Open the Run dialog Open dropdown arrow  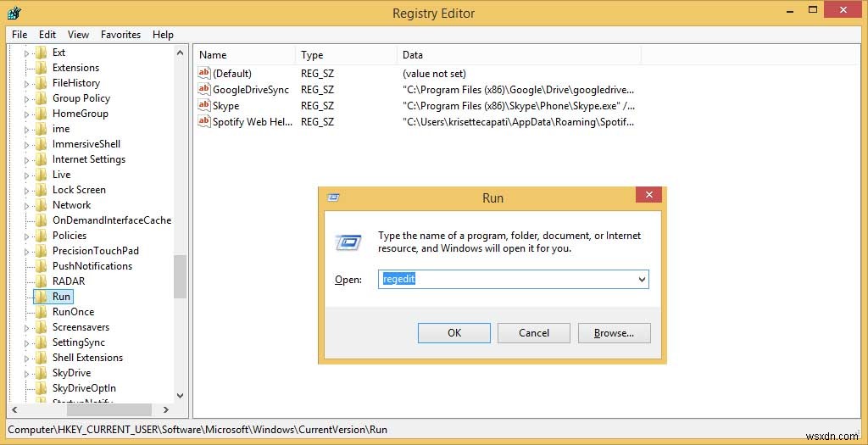coord(642,280)
